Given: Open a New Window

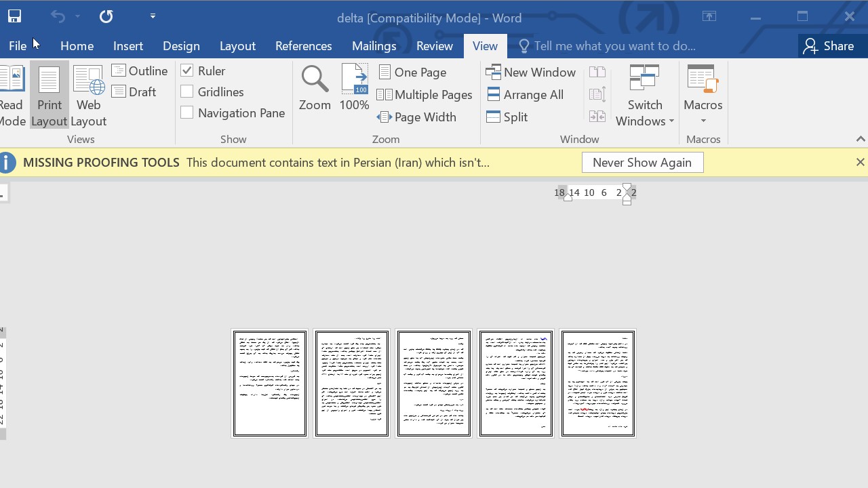Looking at the screenshot, I should pyautogui.click(x=531, y=72).
